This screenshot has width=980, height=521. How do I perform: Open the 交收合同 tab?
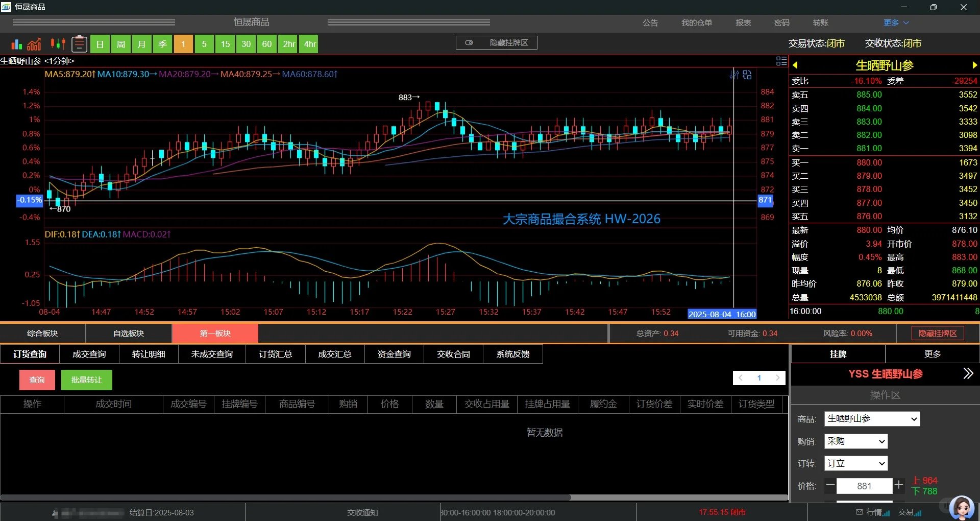pos(453,354)
